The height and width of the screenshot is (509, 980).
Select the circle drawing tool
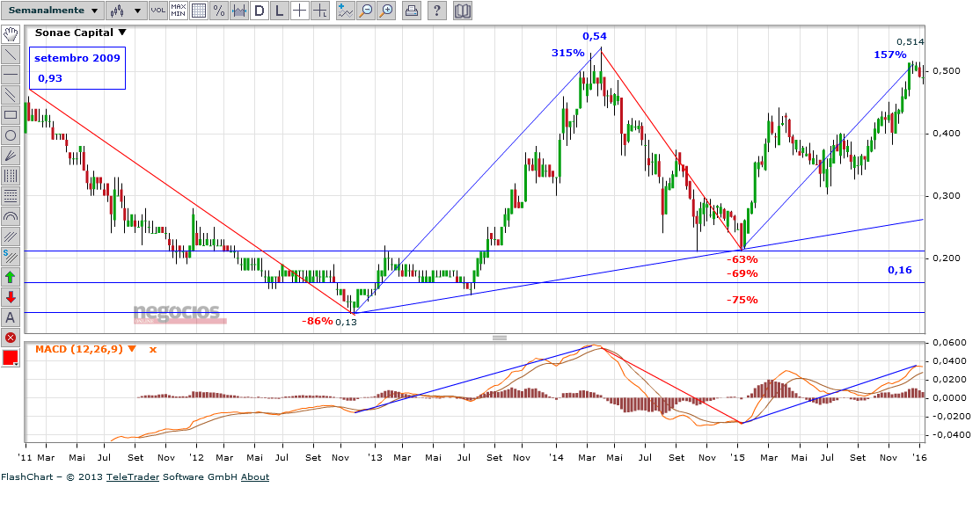pyautogui.click(x=11, y=135)
